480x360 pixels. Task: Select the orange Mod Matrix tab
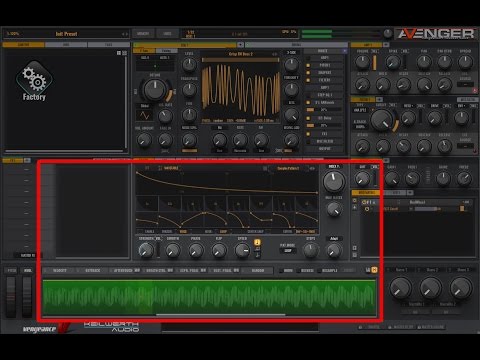(367, 193)
